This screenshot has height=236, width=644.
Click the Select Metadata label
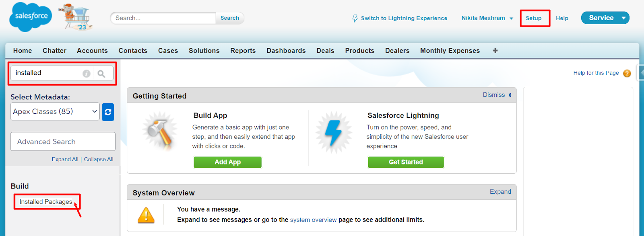(x=40, y=97)
